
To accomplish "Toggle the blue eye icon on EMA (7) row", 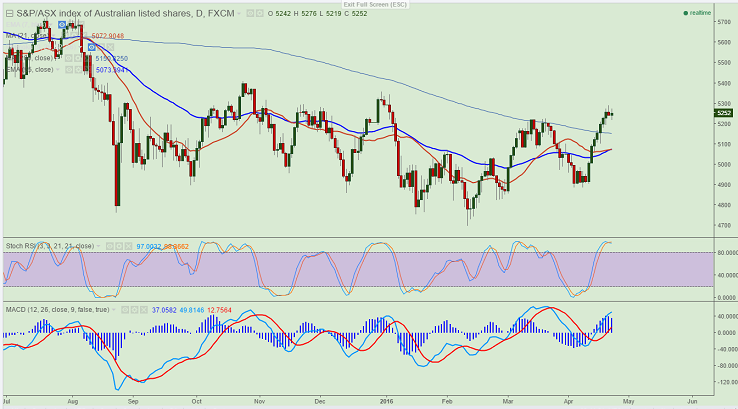I will (62, 24).
